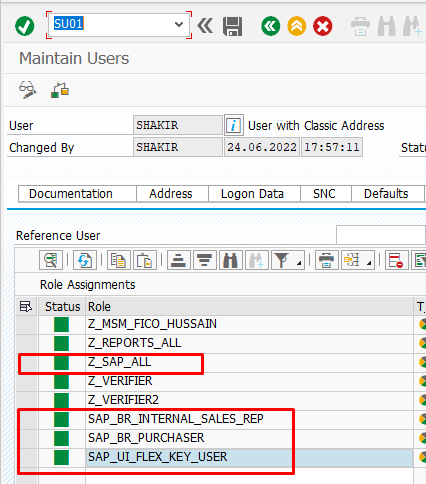Click the Status column header
426x484 pixels.
point(62,306)
